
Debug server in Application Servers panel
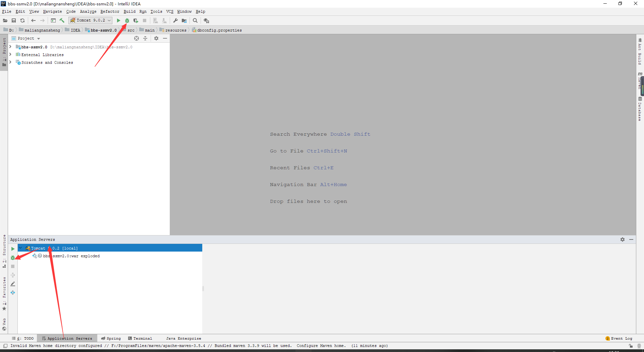coord(13,258)
